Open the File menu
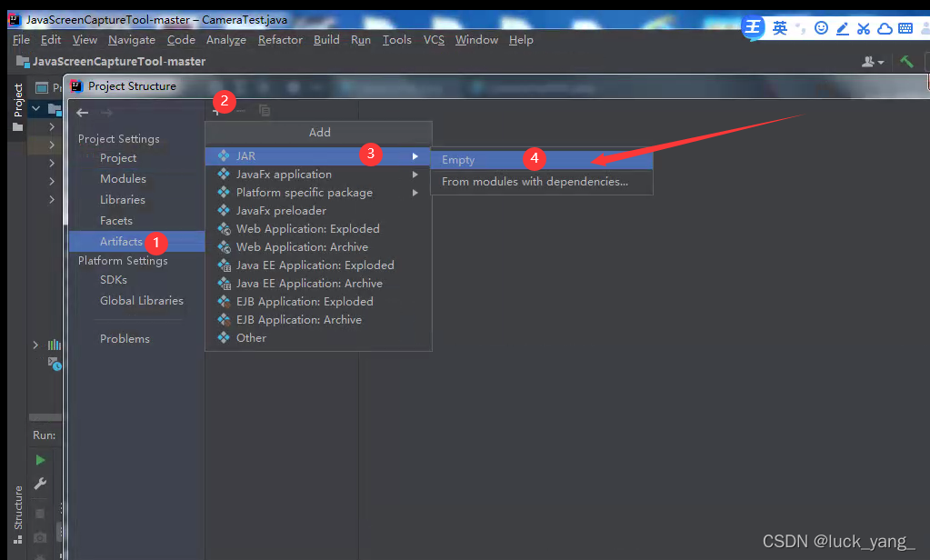Screen dimensions: 930x560 (21, 40)
